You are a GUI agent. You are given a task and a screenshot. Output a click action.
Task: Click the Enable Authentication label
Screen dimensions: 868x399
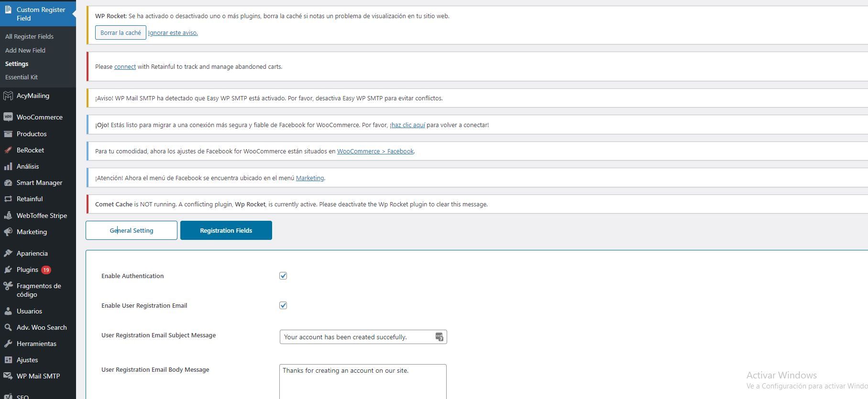tap(132, 276)
